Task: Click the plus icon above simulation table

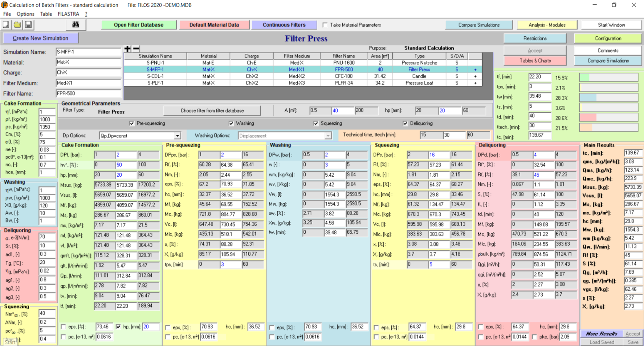Action: click(127, 49)
